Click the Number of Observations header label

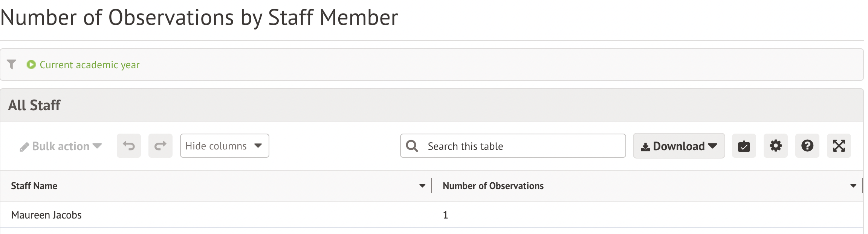tap(493, 186)
